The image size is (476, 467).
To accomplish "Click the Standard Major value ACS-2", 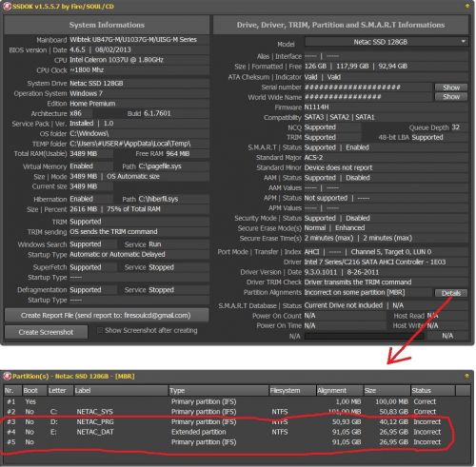I will [x=313, y=158].
